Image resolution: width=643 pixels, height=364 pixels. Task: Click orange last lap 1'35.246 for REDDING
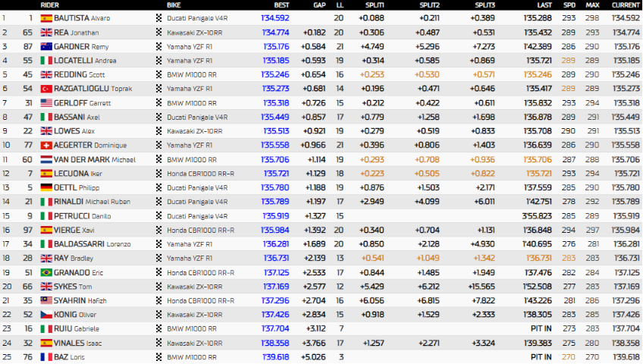(x=538, y=74)
